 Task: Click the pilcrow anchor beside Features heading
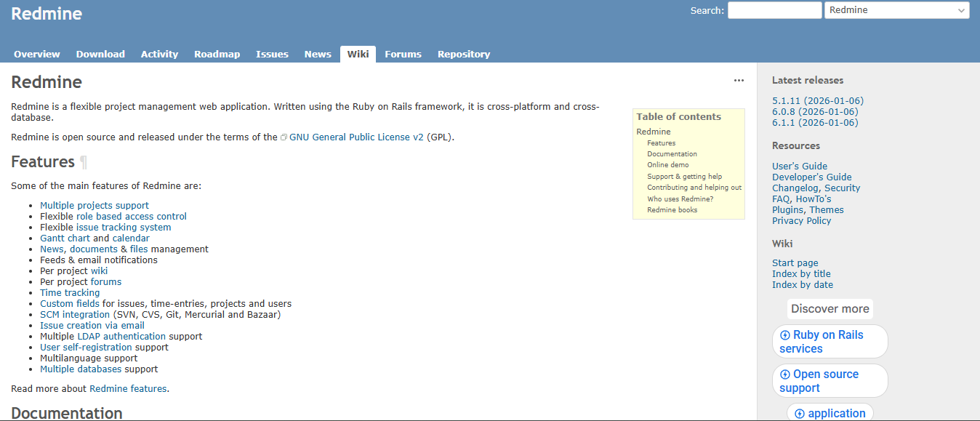click(x=84, y=162)
